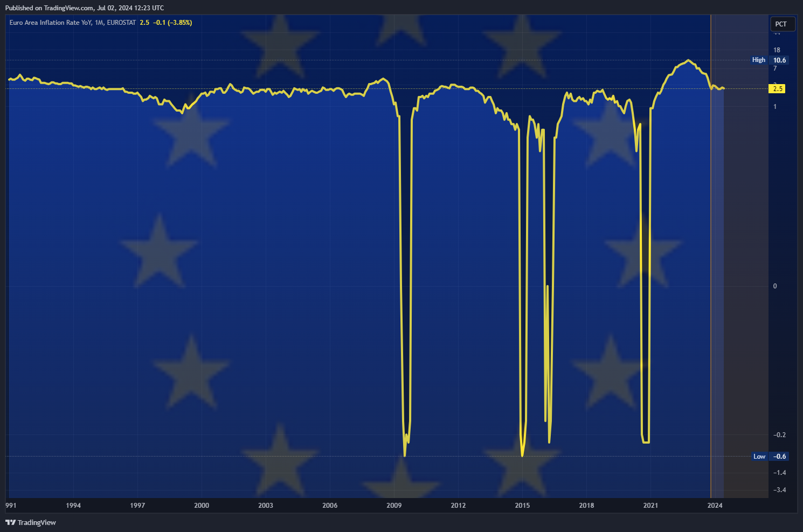Click the 18 tick on the price axis
The height and width of the screenshot is (532, 803).
click(777, 50)
